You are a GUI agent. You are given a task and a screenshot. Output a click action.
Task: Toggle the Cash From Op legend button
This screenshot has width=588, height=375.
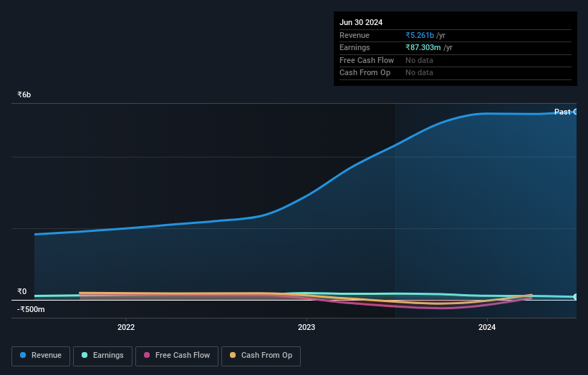[x=261, y=356]
